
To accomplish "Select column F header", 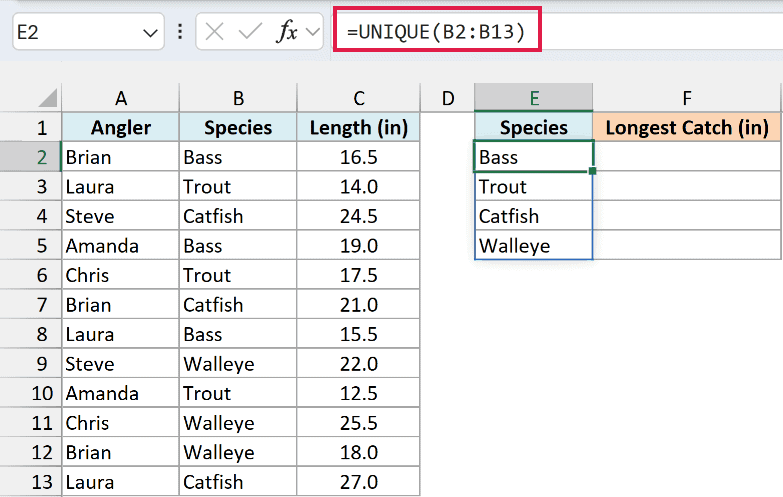I will coord(687,98).
